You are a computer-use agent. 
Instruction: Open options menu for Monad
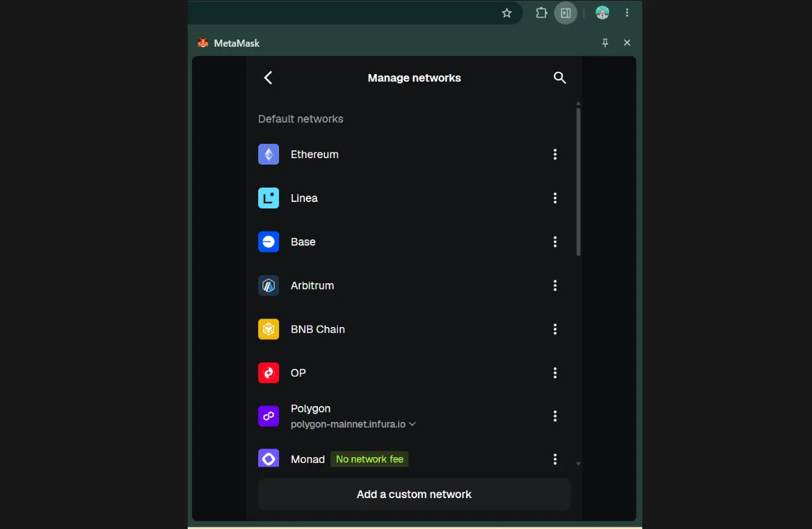tap(555, 459)
